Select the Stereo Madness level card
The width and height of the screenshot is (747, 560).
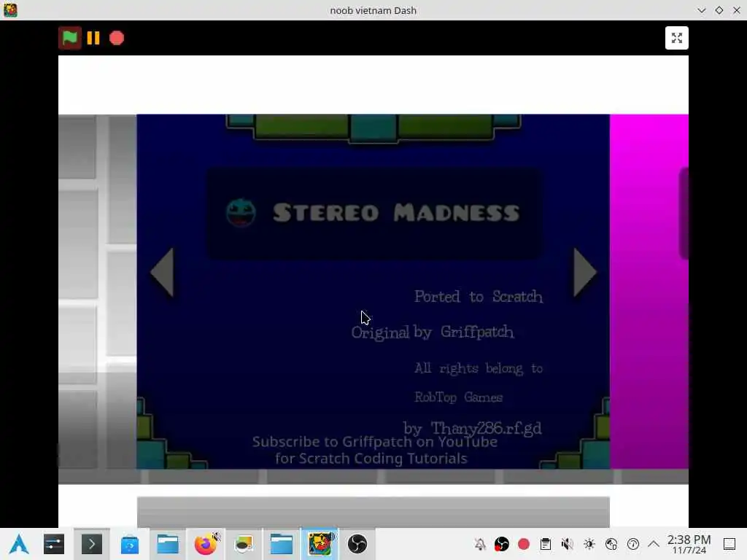coord(374,213)
